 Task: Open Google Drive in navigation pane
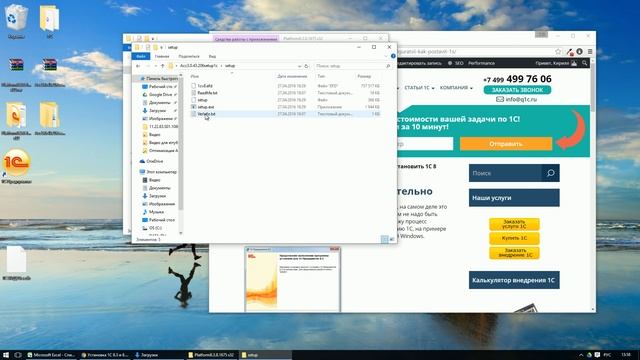160,95
